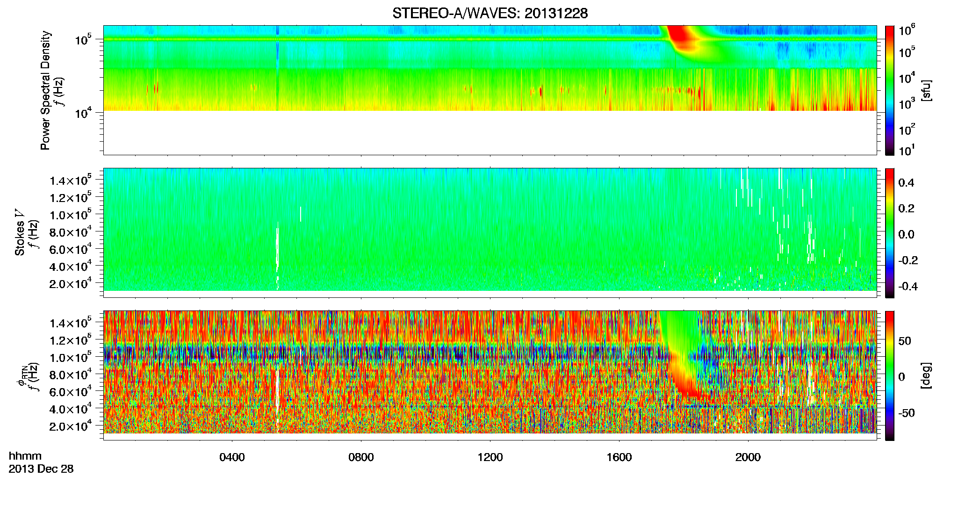Click the "-50" tick on the deg colorbar
980x505 pixels.
[x=907, y=413]
